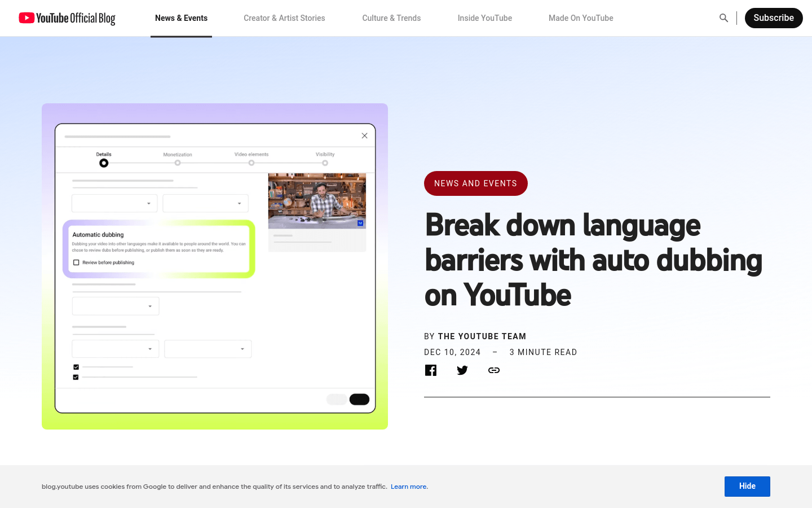
Task: Open the YouTube Official Blog logo
Action: point(67,18)
